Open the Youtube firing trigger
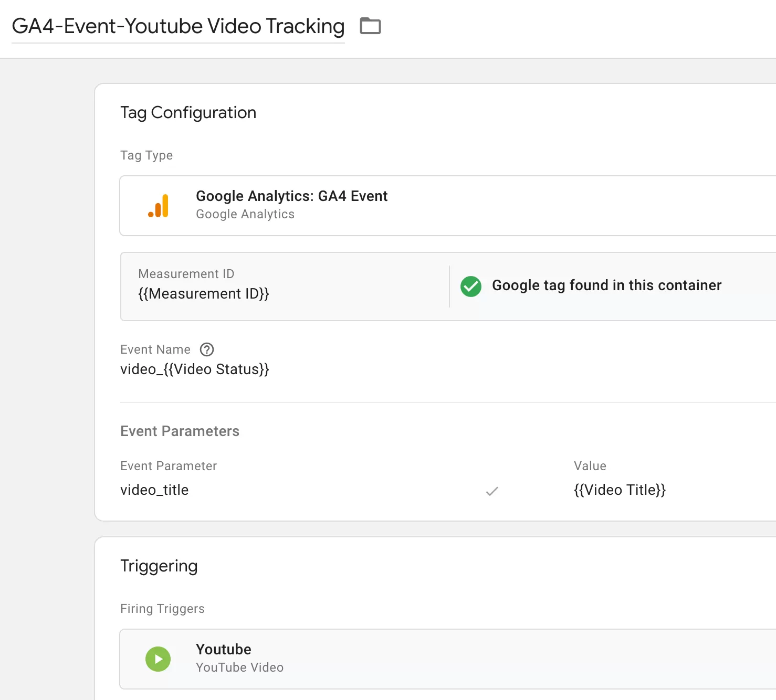 point(448,659)
